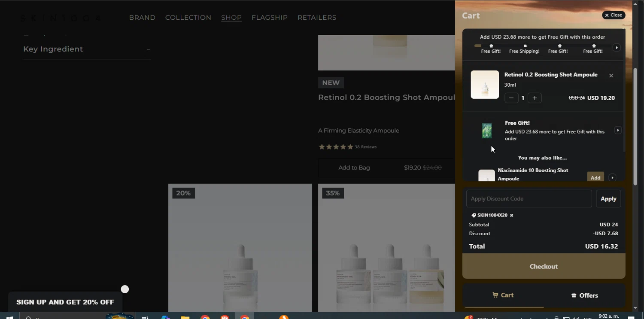Viewport: 644px width, 319px height.
Task: Click "A Firming Elasticity Ampoule" description
Action: click(x=358, y=131)
